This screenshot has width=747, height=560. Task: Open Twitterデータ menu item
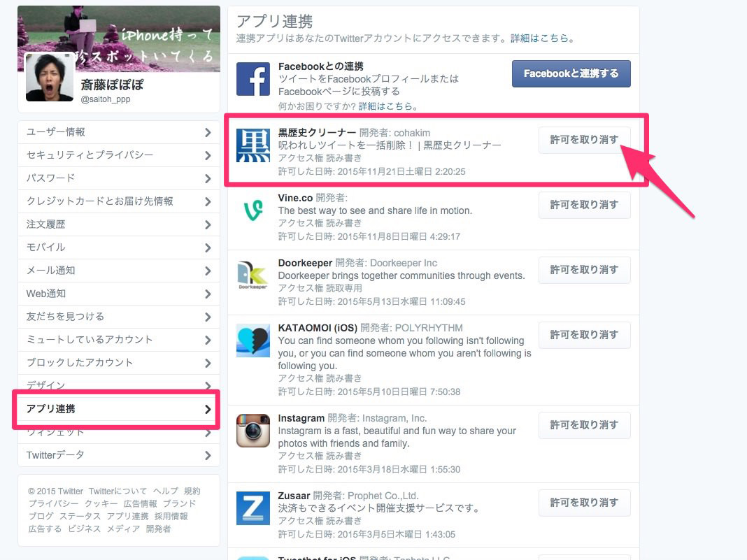119,455
